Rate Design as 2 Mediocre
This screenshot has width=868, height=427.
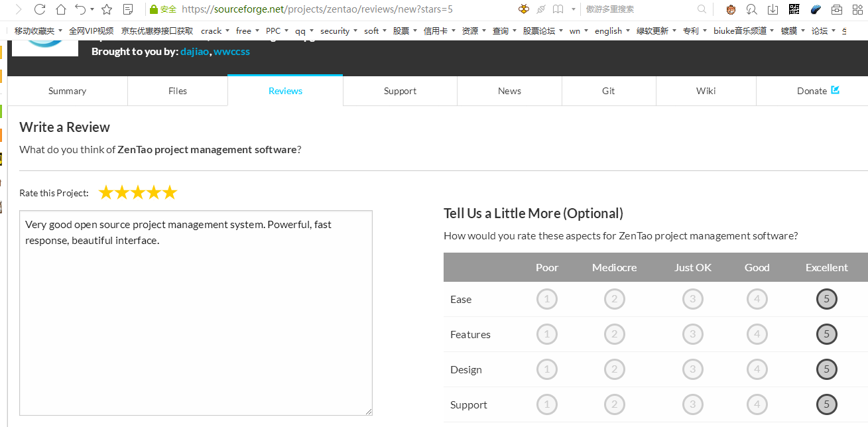click(x=614, y=369)
